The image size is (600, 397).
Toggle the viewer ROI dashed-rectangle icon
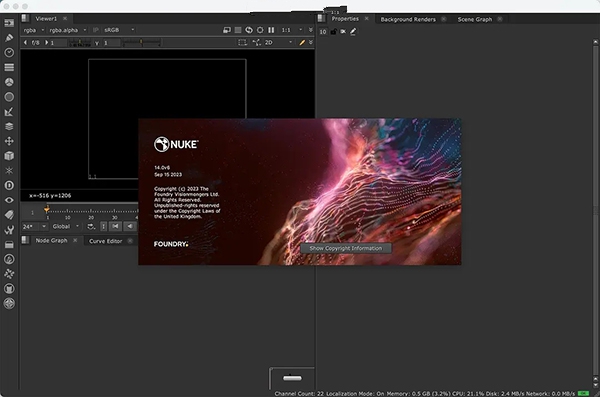tap(242, 42)
